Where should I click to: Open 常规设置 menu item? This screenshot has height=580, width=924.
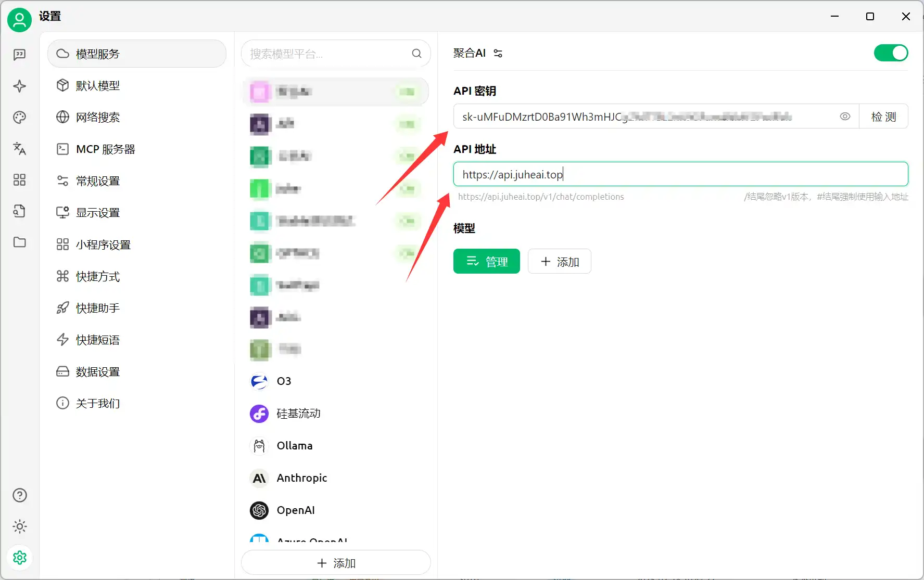pos(137,181)
